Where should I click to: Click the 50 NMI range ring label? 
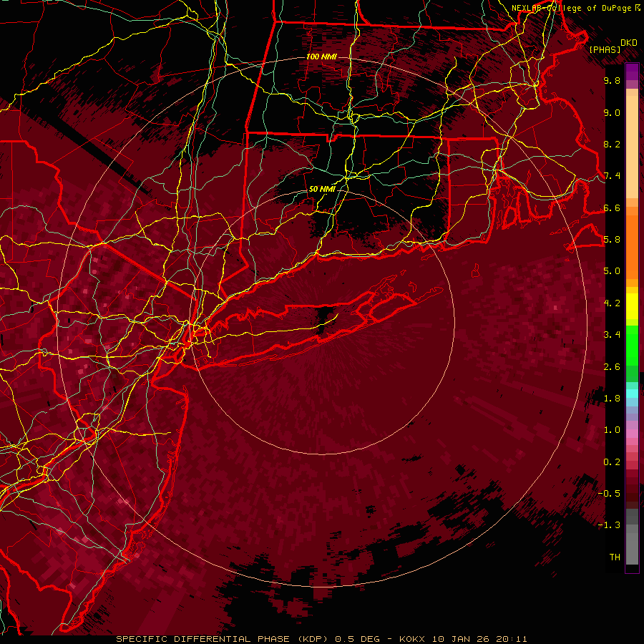322,189
